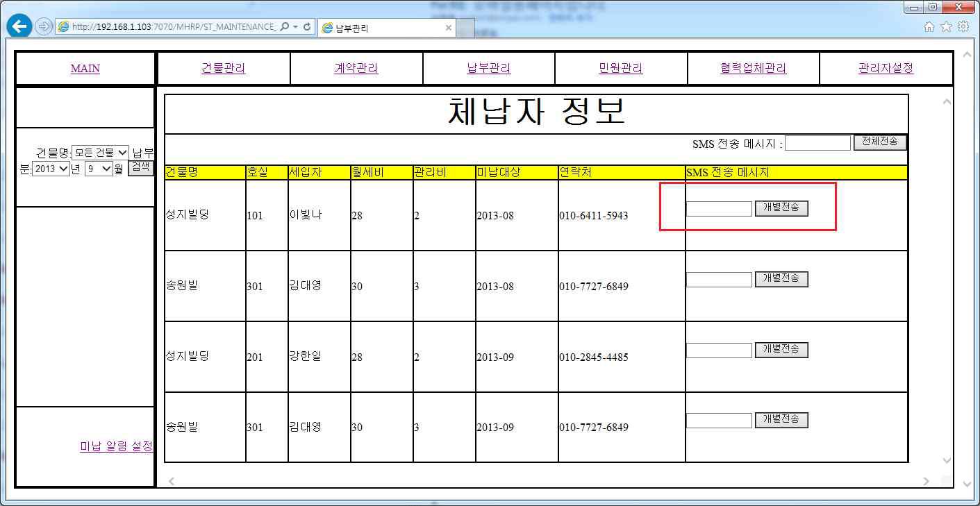Click SMS input for 강한일 row
This screenshot has height=506, width=980.
(719, 351)
